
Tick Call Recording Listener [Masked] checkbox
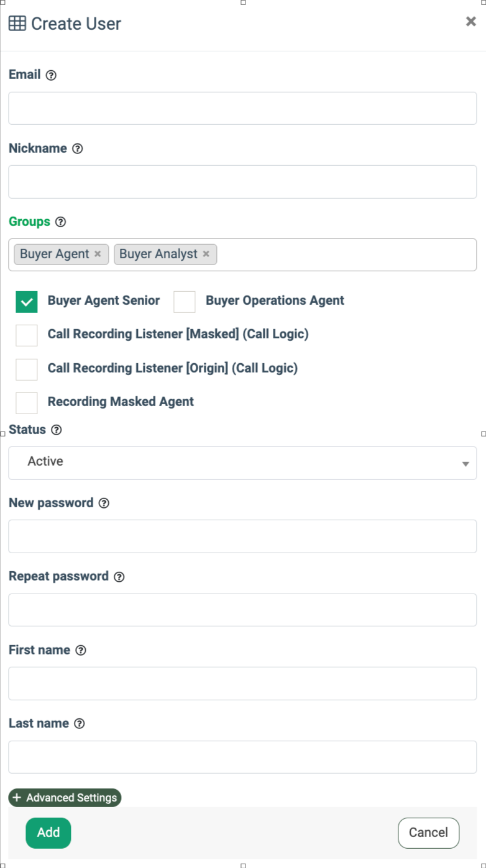[27, 335]
